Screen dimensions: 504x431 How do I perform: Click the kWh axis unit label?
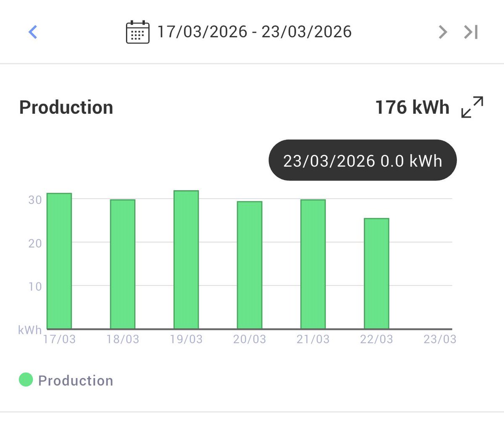pyautogui.click(x=30, y=330)
